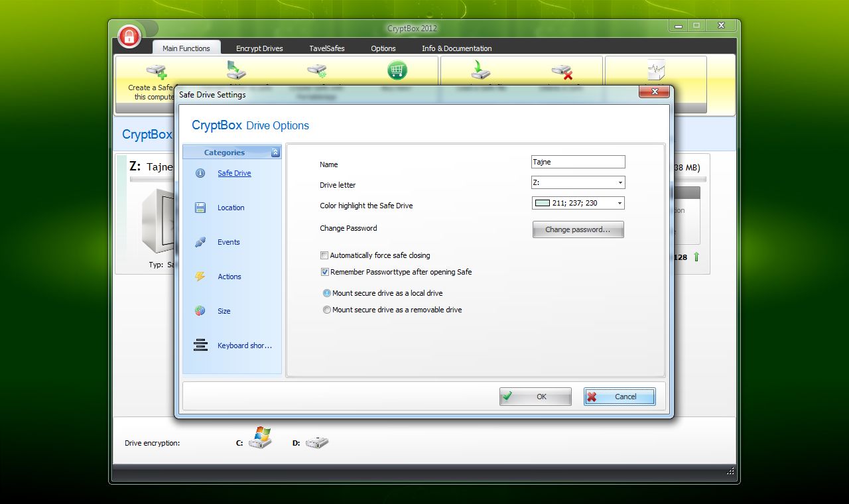The image size is (849, 504).
Task: Close the Safe Drive Settings dialog
Action: [x=654, y=92]
